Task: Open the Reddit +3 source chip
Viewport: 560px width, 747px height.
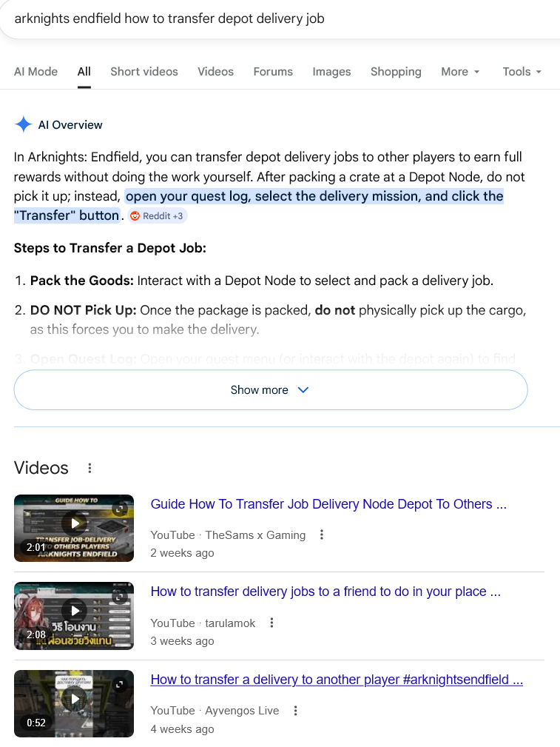Action: pyautogui.click(x=158, y=216)
